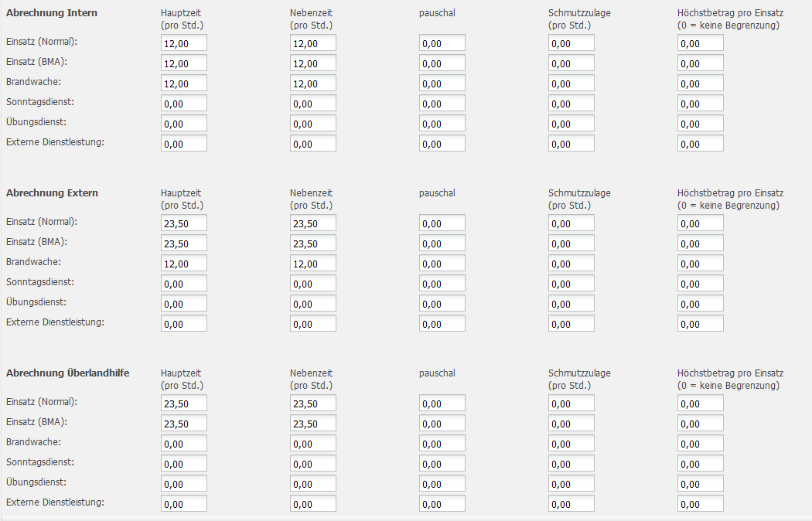Select Hauptzeit field for Externe Dienstleistung Intern

(184, 144)
